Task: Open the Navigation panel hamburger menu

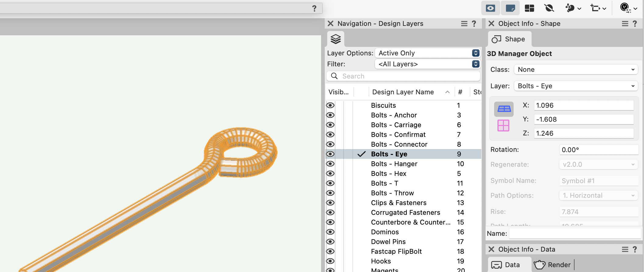Action: (x=464, y=24)
